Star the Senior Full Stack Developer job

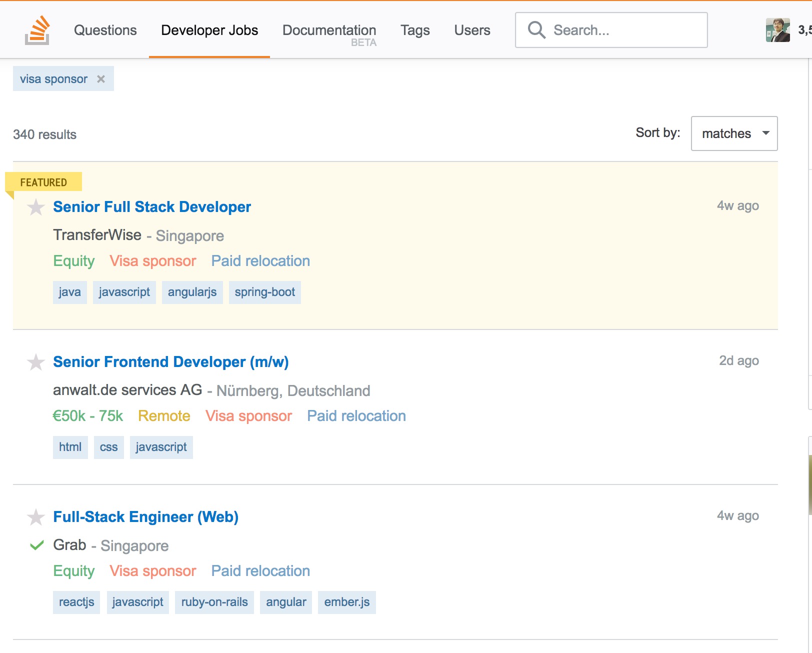click(x=36, y=207)
